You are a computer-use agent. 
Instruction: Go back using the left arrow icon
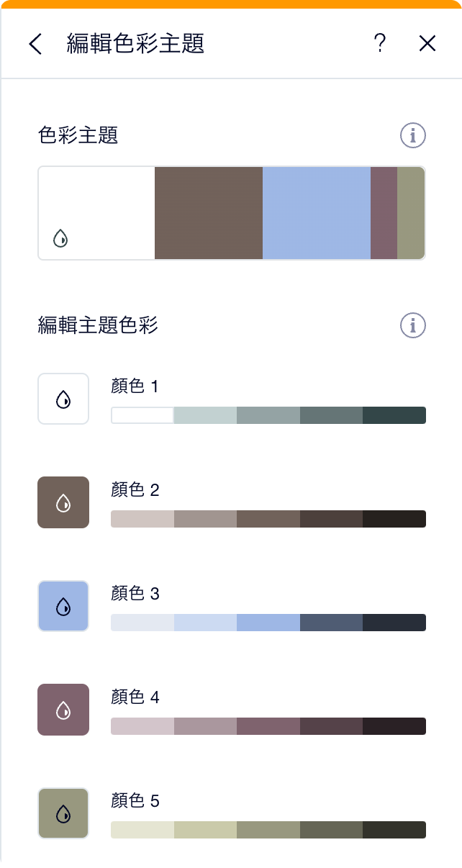pyautogui.click(x=35, y=44)
